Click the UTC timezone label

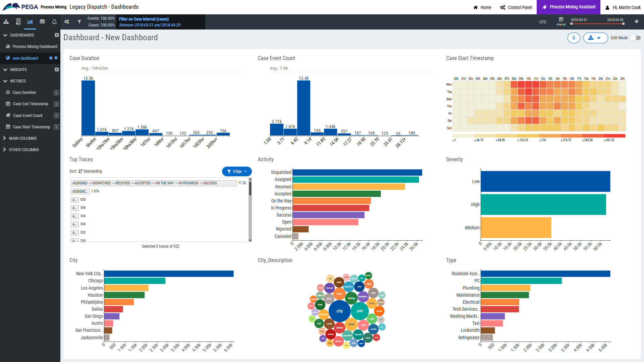pos(543,22)
